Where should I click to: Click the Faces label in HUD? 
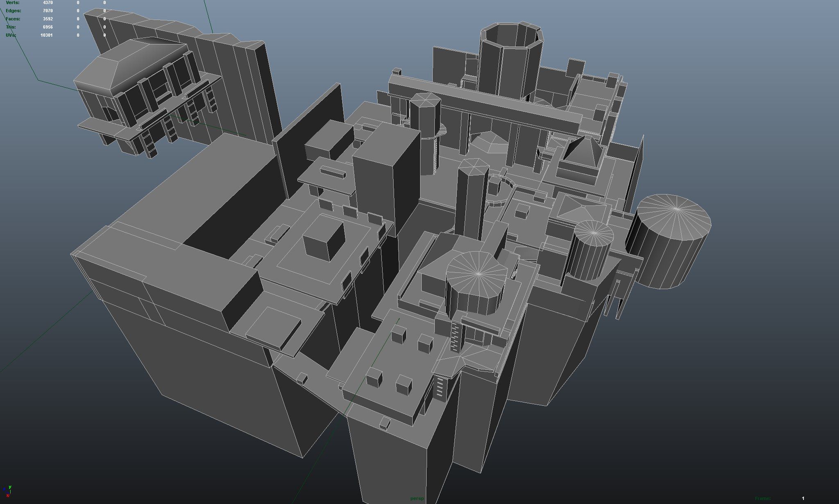click(13, 19)
